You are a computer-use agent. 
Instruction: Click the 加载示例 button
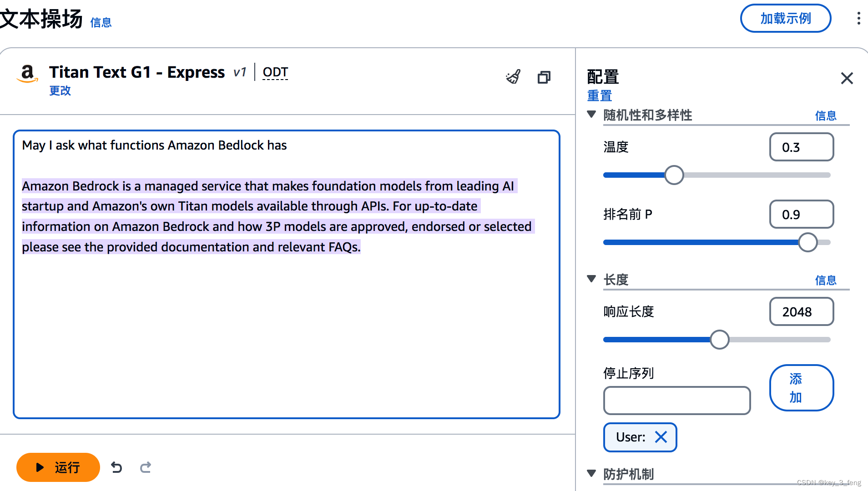[x=786, y=19]
